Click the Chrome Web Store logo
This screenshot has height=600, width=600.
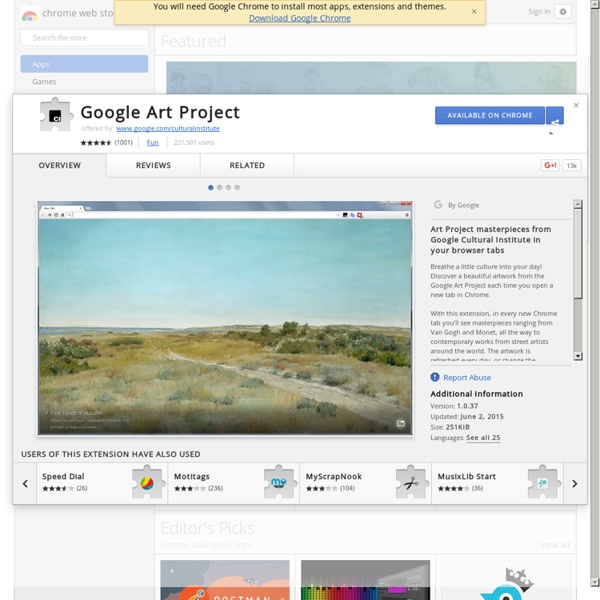tap(29, 15)
